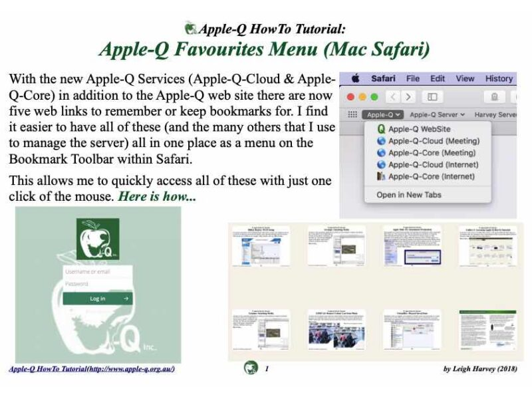Screen dimensions: 532x399
Task: Open bottom-row thumbnail showing two photos
Action: [336, 330]
